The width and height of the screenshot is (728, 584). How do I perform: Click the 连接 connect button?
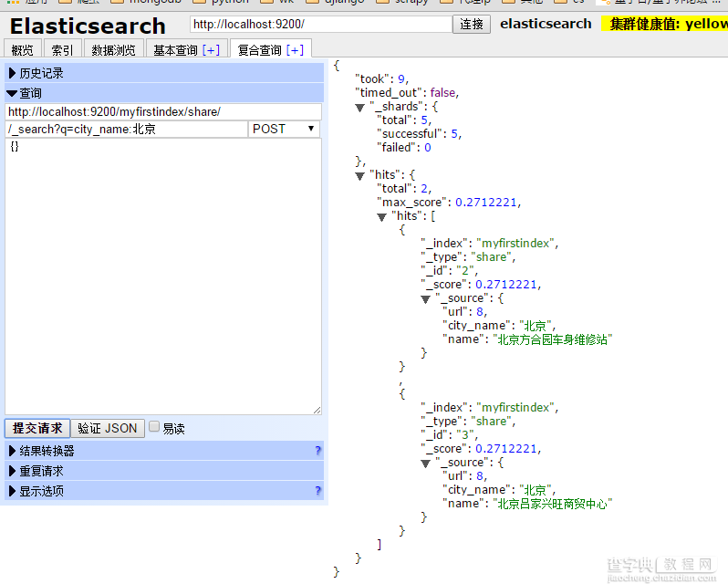pyautogui.click(x=472, y=24)
